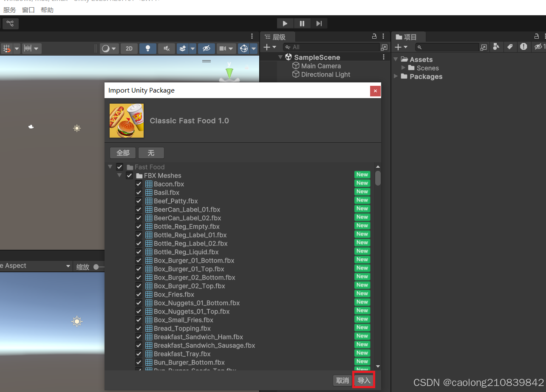Viewport: 546px width, 392px height.
Task: Collapse the FBX Meshes folder arrow
Action: pos(119,175)
